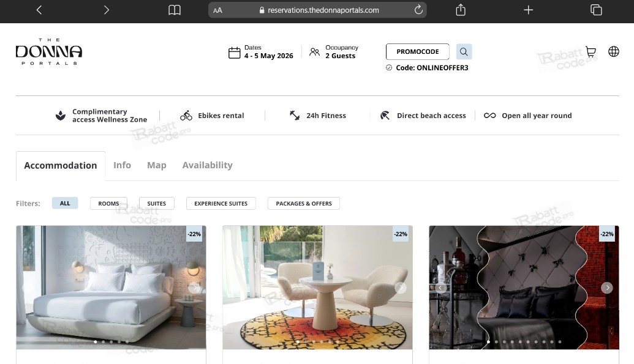Viewport: 634px width, 364px height.
Task: Click the PROMOCODE button
Action: (417, 52)
